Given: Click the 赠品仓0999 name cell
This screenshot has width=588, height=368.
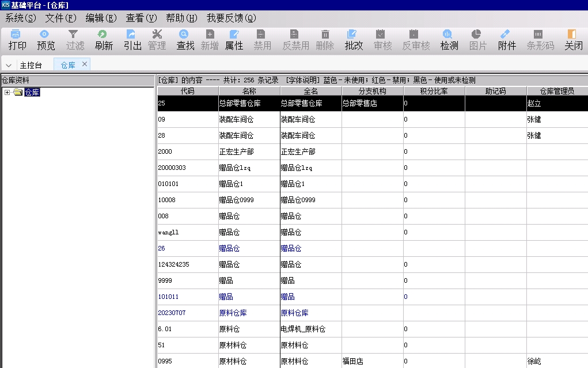Looking at the screenshot, I should (x=249, y=200).
